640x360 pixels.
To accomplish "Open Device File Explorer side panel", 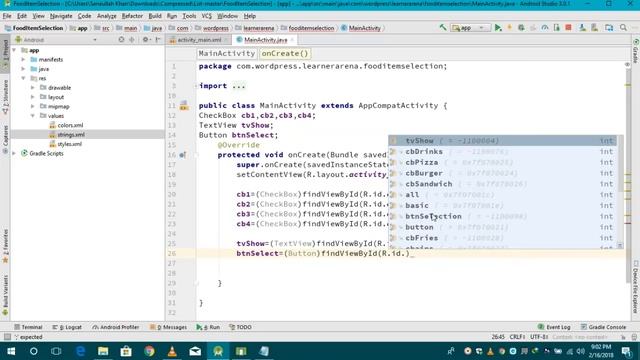I will tap(636, 287).
